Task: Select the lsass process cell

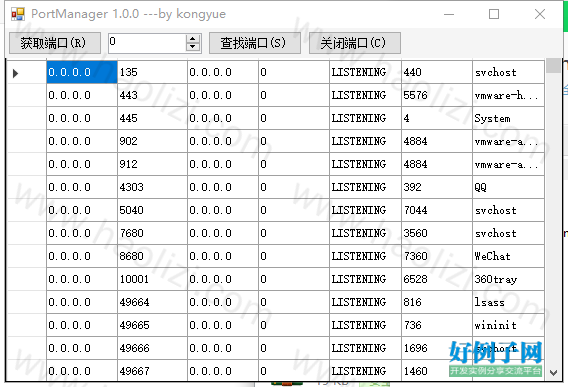Action: pos(508,302)
